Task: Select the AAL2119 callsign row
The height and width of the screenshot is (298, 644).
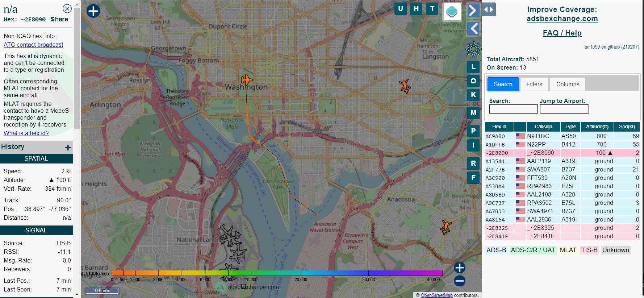Action: pos(562,161)
